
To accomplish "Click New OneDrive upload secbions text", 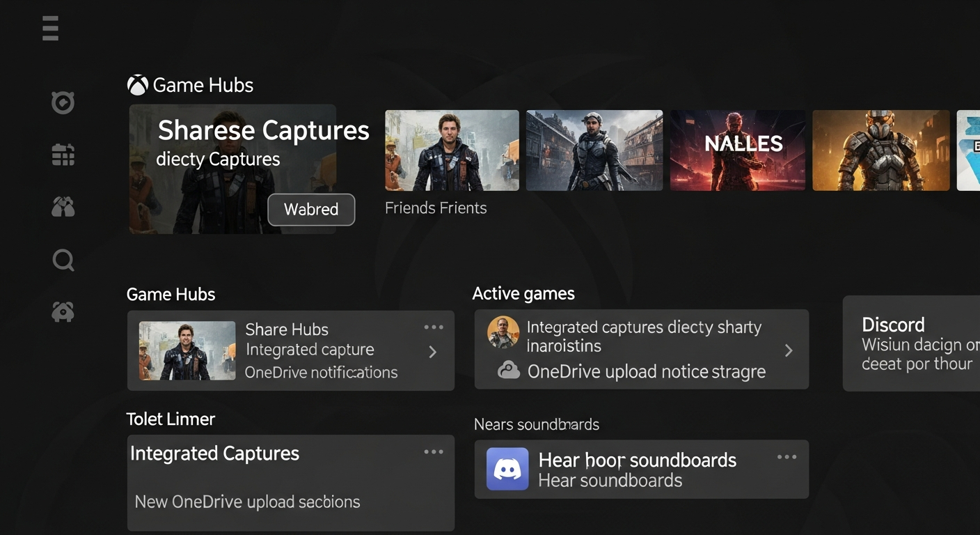I will (x=247, y=502).
